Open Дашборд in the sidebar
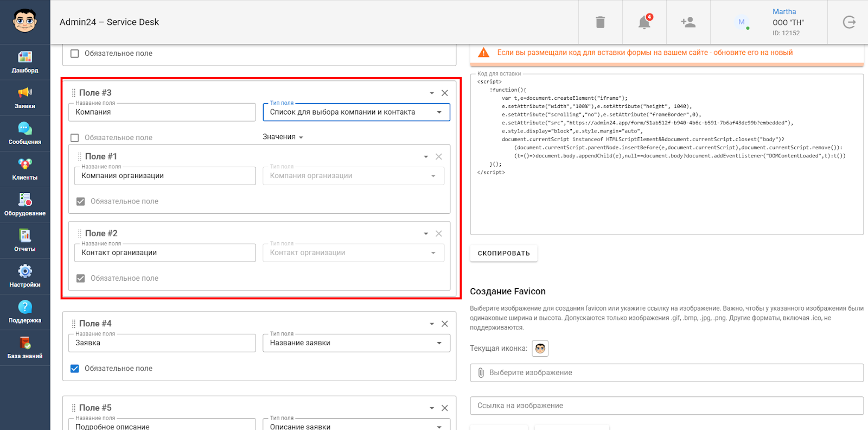The image size is (868, 430). (25, 62)
